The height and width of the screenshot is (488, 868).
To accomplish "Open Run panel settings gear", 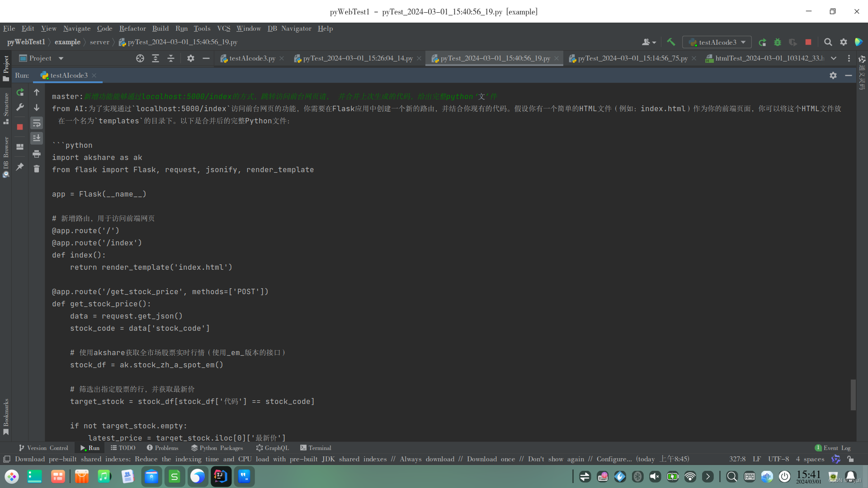I will [x=833, y=75].
